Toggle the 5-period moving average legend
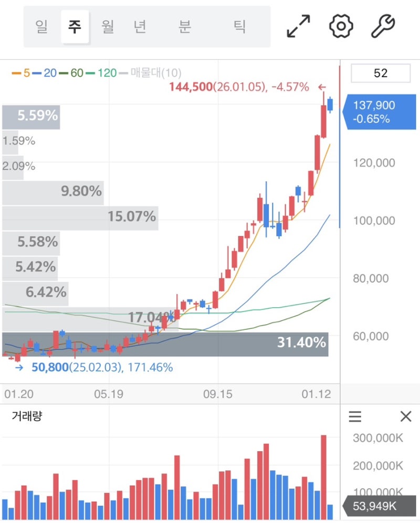420x527 pixels. pyautogui.click(x=21, y=73)
